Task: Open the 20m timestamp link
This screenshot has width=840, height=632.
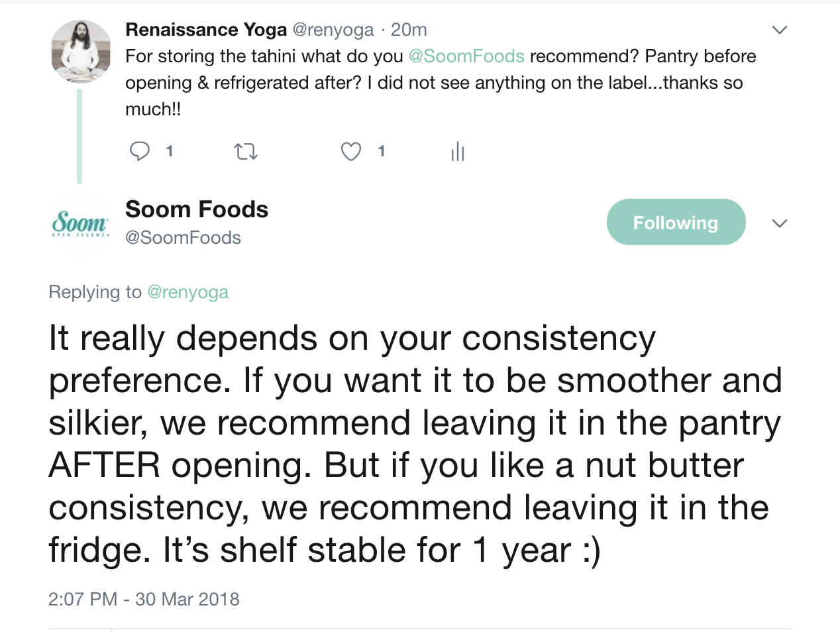Action: [x=409, y=30]
